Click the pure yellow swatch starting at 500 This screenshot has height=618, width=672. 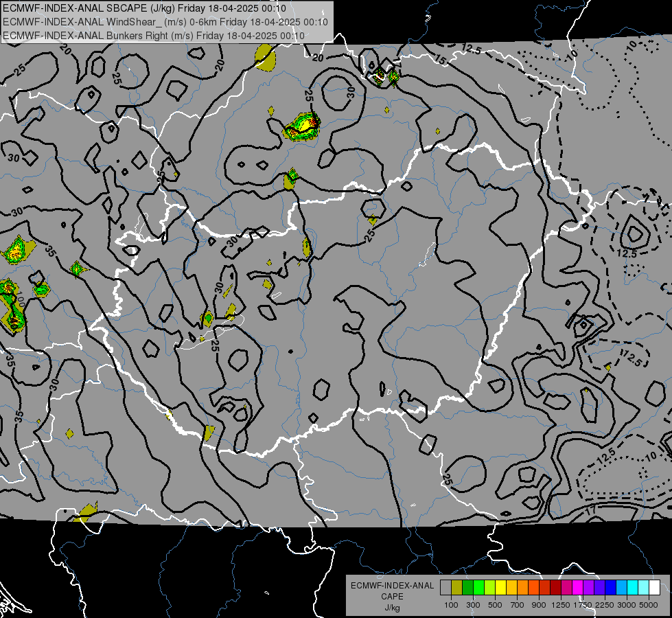point(500,588)
